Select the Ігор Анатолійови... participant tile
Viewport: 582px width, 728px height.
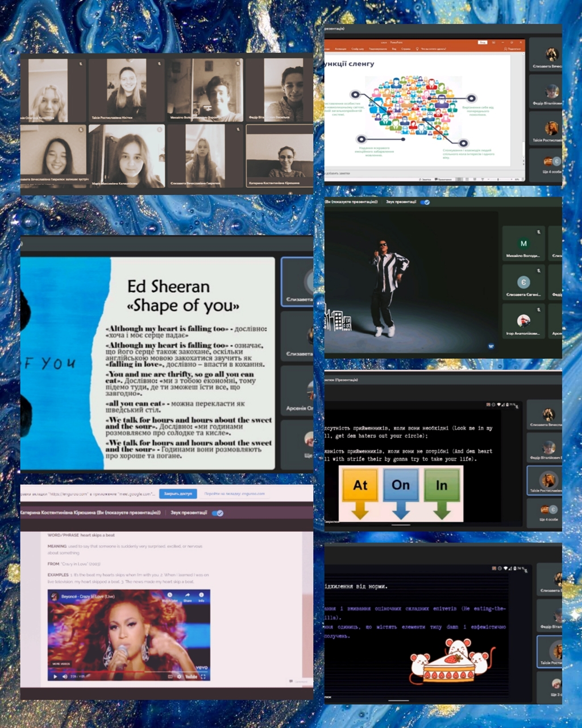tap(523, 320)
